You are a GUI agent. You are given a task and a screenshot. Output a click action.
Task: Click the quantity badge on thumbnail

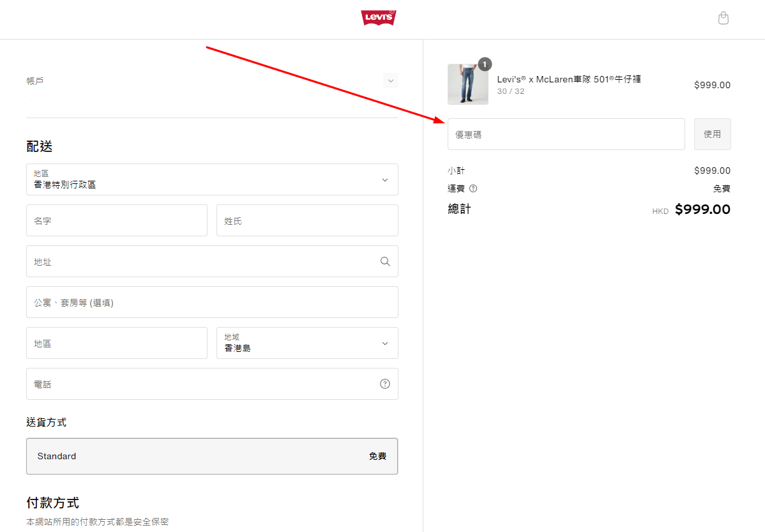point(485,65)
